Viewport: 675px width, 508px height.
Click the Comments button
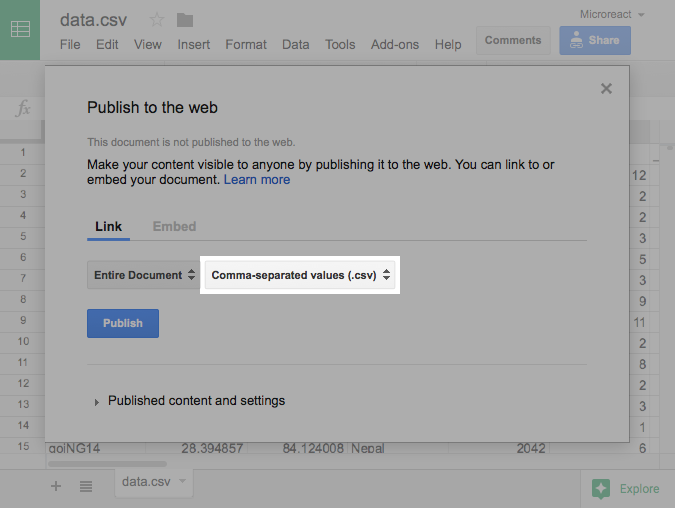click(513, 40)
